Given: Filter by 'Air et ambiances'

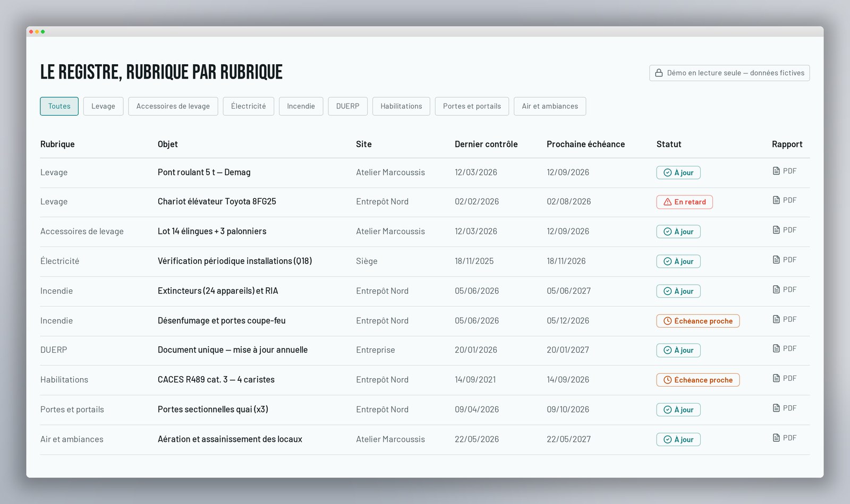Looking at the screenshot, I should pyautogui.click(x=550, y=106).
